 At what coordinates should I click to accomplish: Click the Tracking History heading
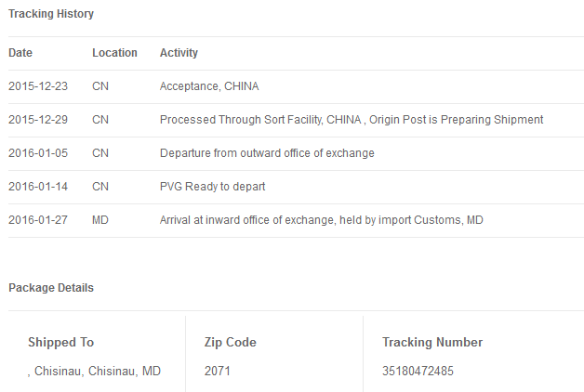(51, 14)
